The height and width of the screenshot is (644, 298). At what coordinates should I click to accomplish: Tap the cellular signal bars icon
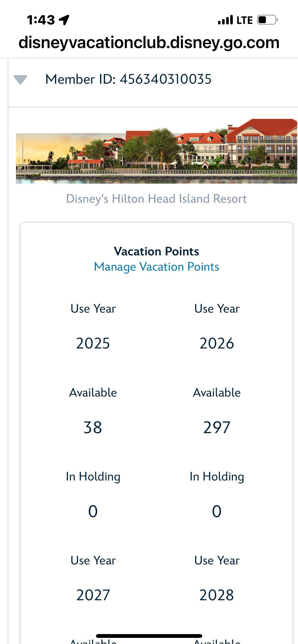225,20
